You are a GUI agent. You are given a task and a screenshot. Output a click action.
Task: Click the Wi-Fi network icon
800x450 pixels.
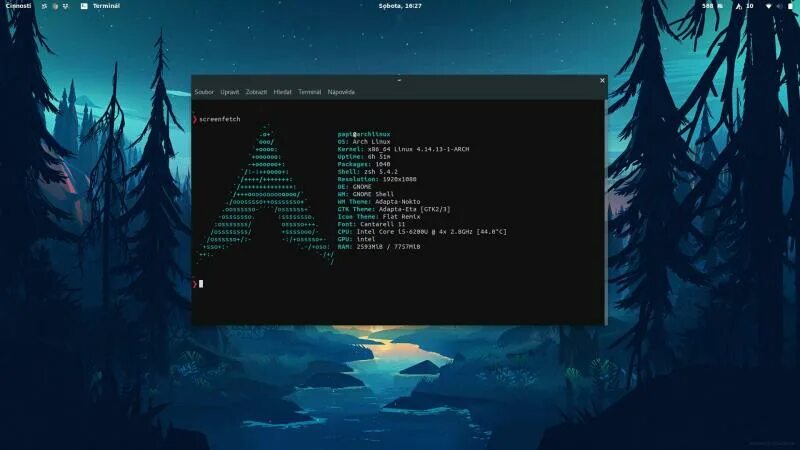click(768, 6)
